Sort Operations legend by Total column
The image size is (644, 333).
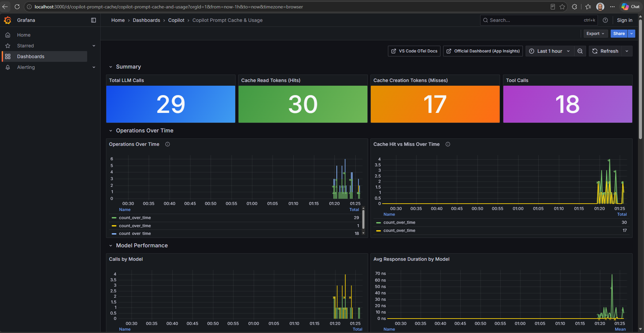[354, 210]
